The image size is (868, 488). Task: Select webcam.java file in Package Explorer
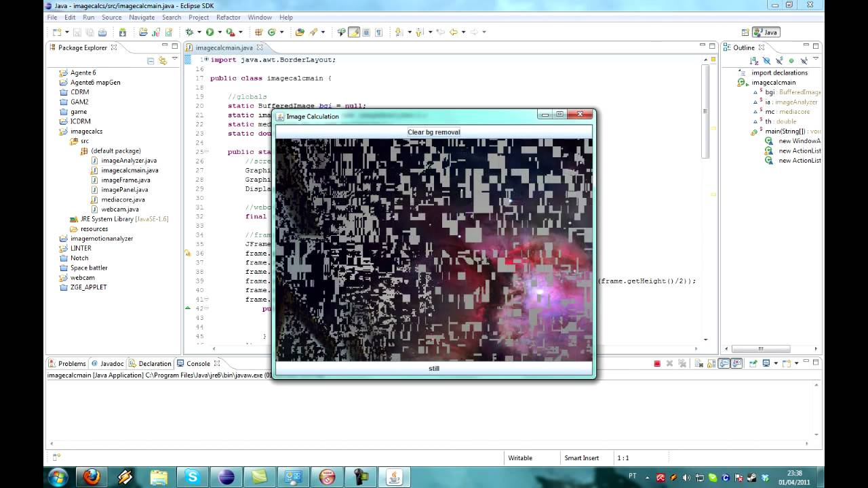tap(115, 209)
